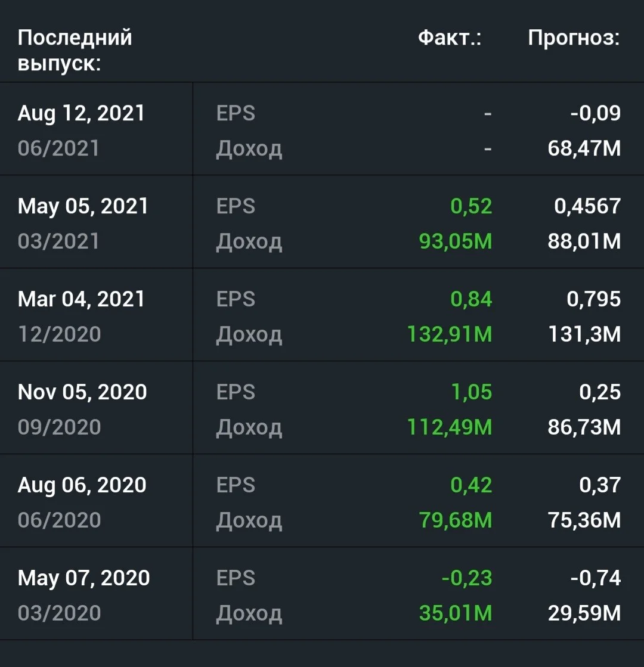
Task: Select the 12/2020 period label
Action: 59,334
